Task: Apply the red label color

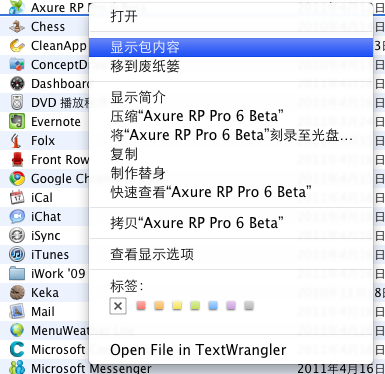Action: (141, 305)
